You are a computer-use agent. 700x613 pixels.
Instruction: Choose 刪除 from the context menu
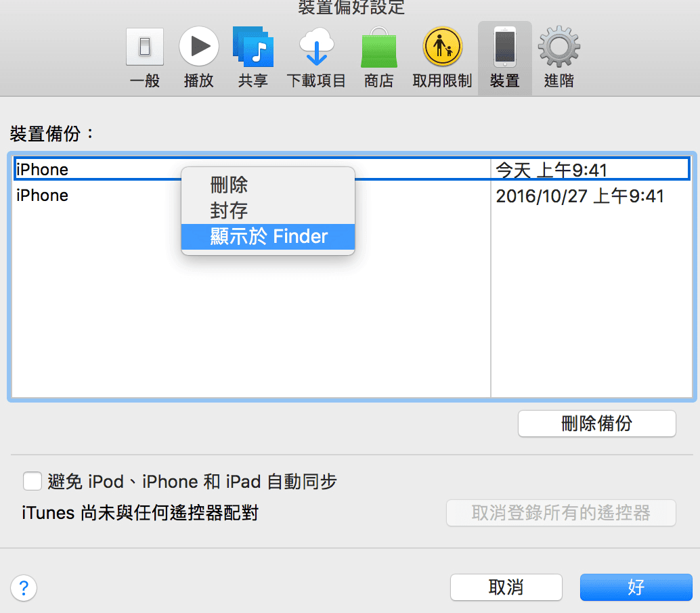click(229, 185)
